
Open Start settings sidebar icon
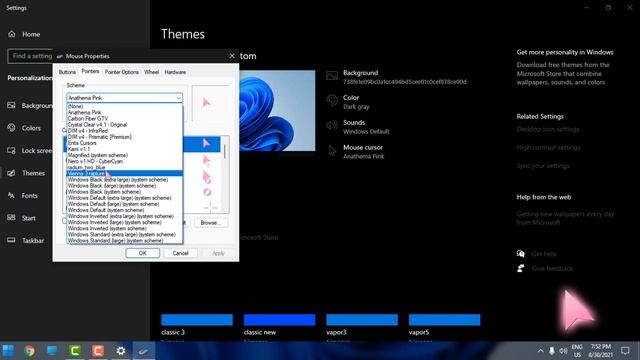click(x=11, y=218)
